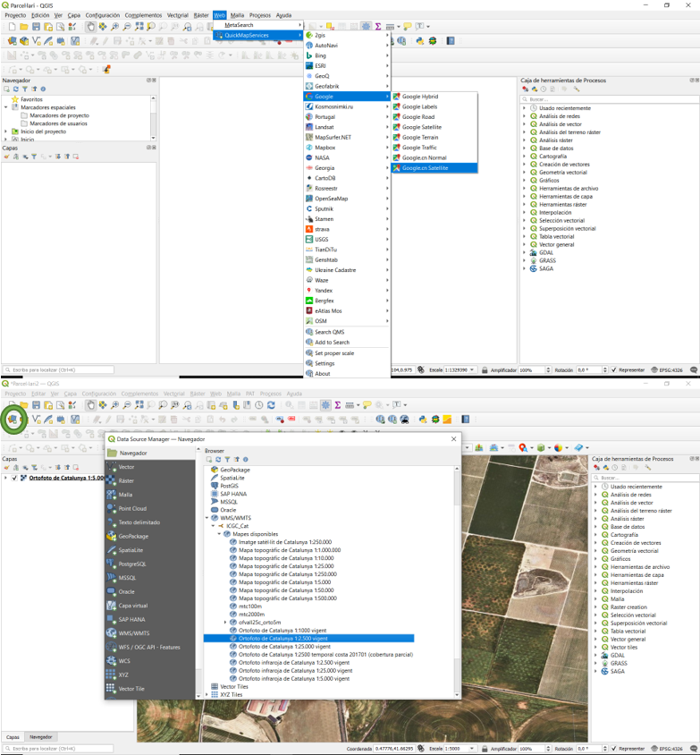Click refresh icon in top window Navegador panel
This screenshot has height=755, width=700.
coord(16,89)
